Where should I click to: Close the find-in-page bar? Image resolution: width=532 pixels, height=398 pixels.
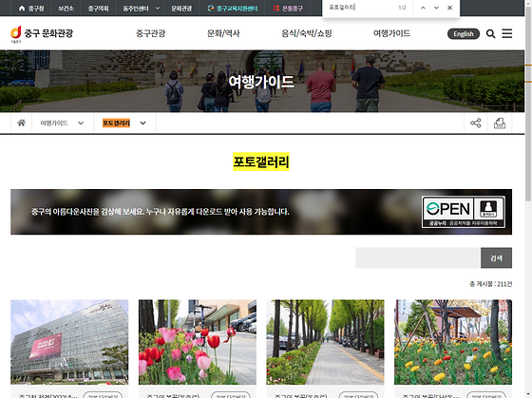point(450,8)
